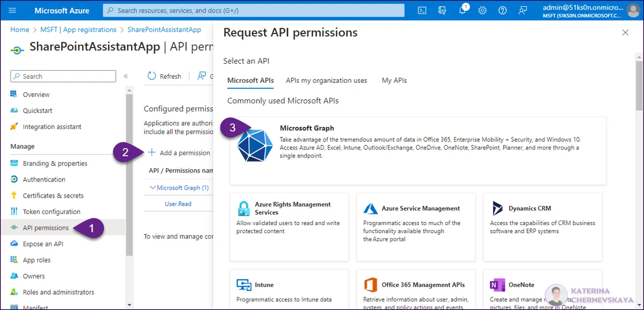Go to the Home breadcrumb link
The width and height of the screenshot is (644, 310).
20,30
